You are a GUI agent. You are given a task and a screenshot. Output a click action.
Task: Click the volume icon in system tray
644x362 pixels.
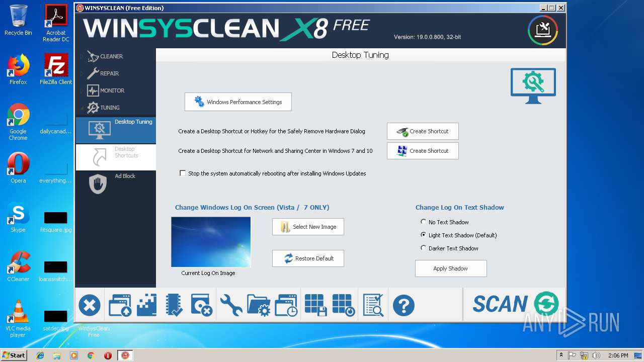tap(596, 355)
